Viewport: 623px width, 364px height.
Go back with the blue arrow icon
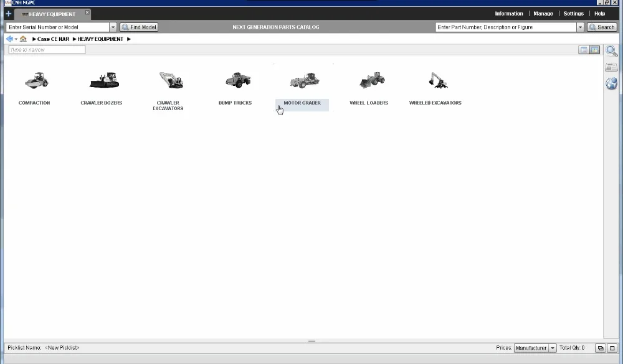9,39
